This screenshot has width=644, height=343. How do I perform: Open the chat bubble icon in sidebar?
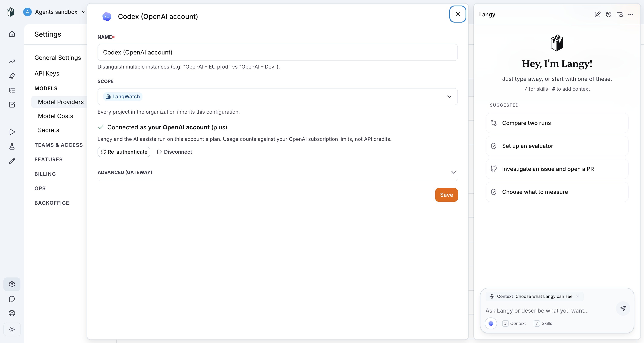pyautogui.click(x=12, y=299)
